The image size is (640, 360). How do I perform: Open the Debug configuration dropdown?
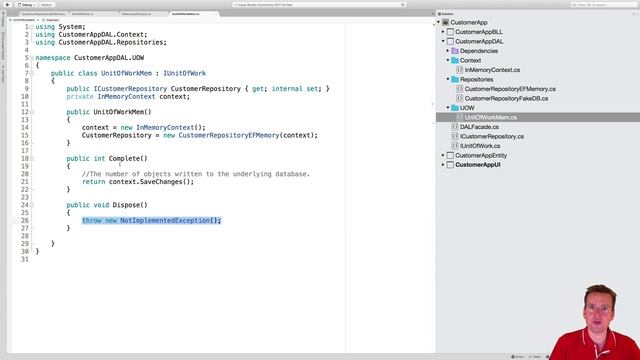(x=27, y=5)
